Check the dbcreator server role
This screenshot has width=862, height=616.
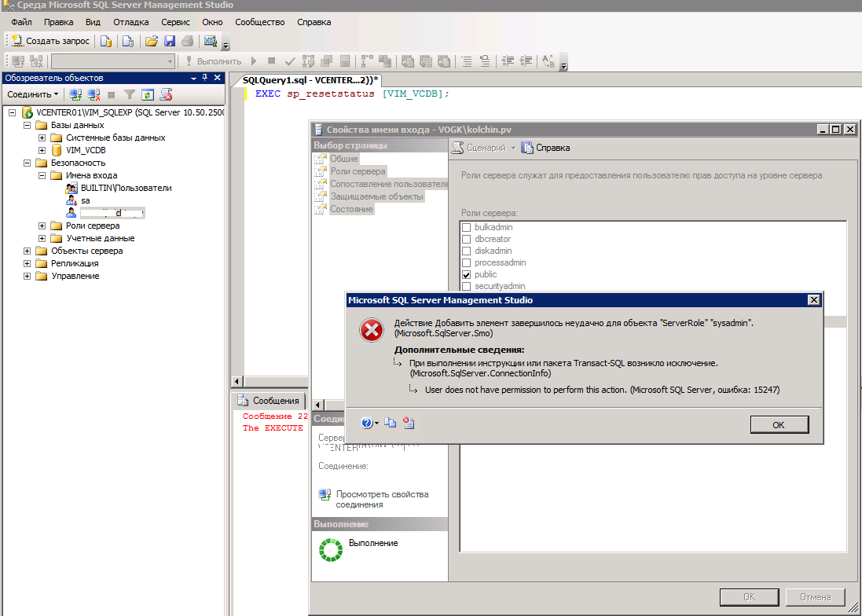[466, 239]
